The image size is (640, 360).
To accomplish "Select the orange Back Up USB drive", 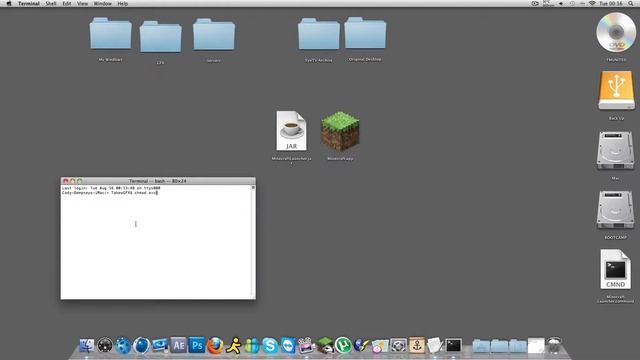I will 616,90.
